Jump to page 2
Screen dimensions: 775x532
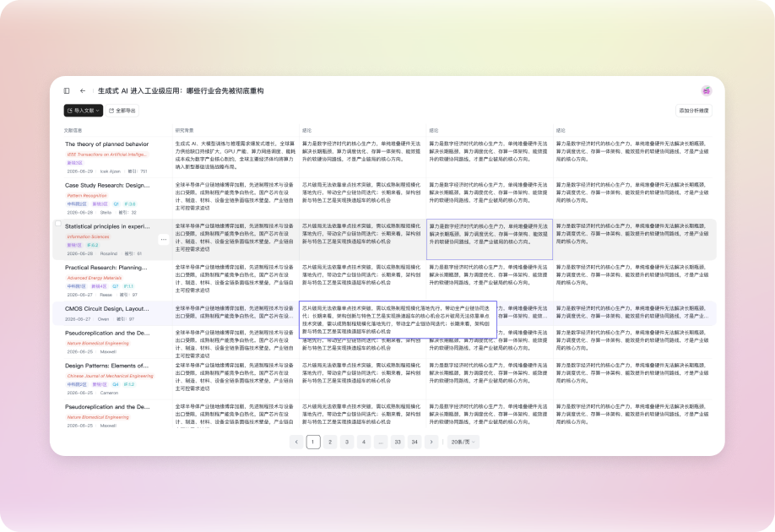(x=330, y=442)
